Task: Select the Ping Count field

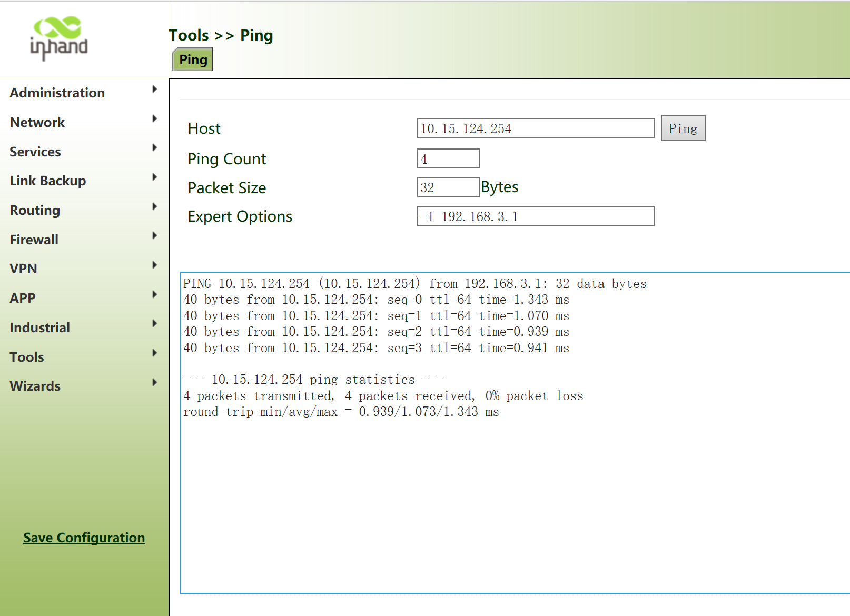Action: (x=448, y=158)
